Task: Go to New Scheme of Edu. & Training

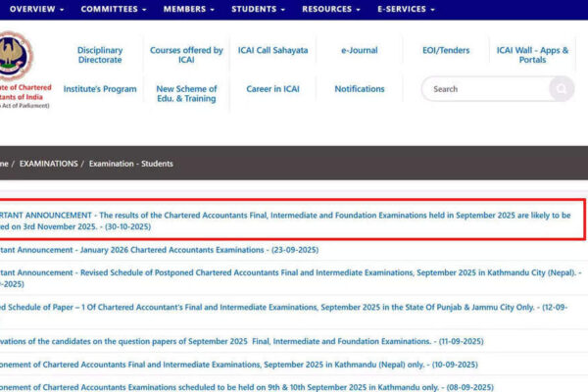Action: (186, 94)
